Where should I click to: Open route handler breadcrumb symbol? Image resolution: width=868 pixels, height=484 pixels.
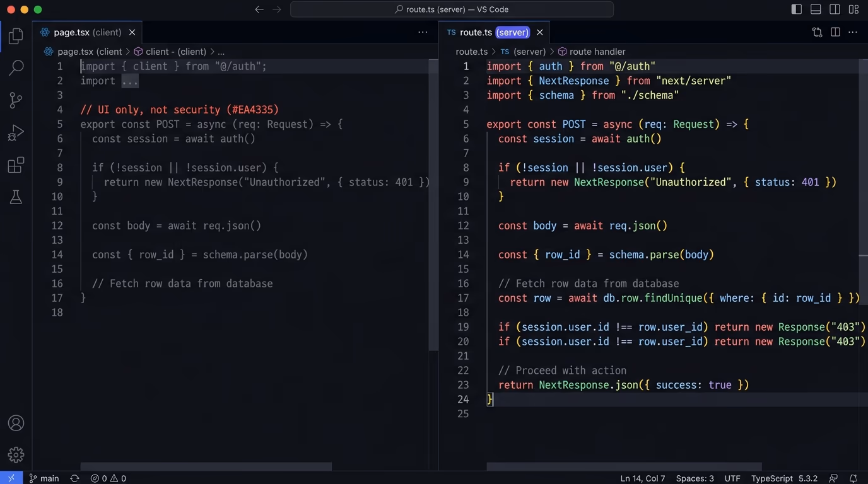pyautogui.click(x=592, y=52)
